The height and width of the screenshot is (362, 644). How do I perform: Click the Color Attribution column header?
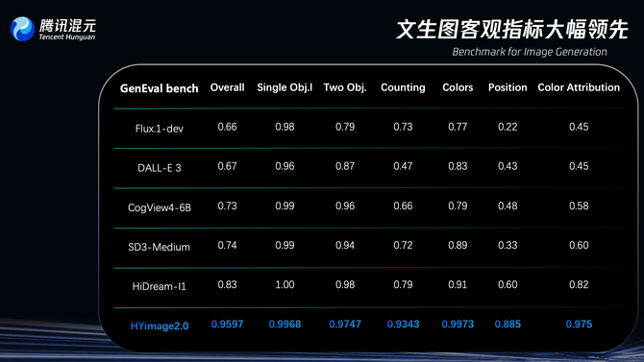pos(579,87)
